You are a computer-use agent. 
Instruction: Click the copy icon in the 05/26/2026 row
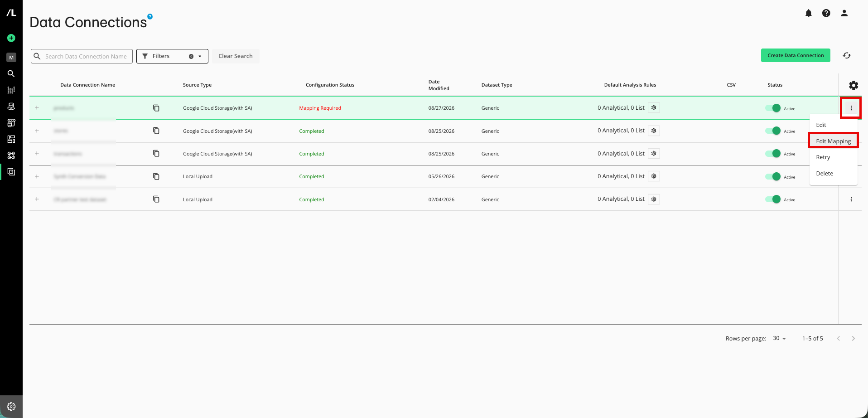156,176
